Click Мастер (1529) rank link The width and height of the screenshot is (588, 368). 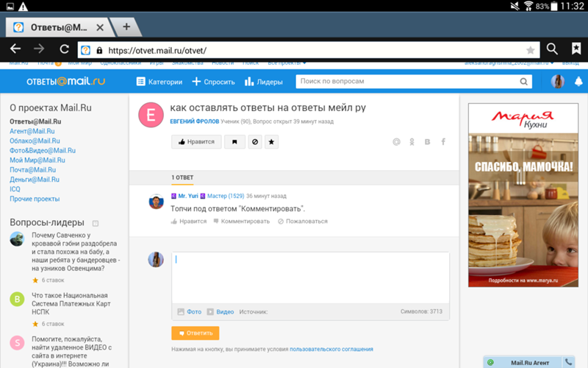click(x=226, y=196)
